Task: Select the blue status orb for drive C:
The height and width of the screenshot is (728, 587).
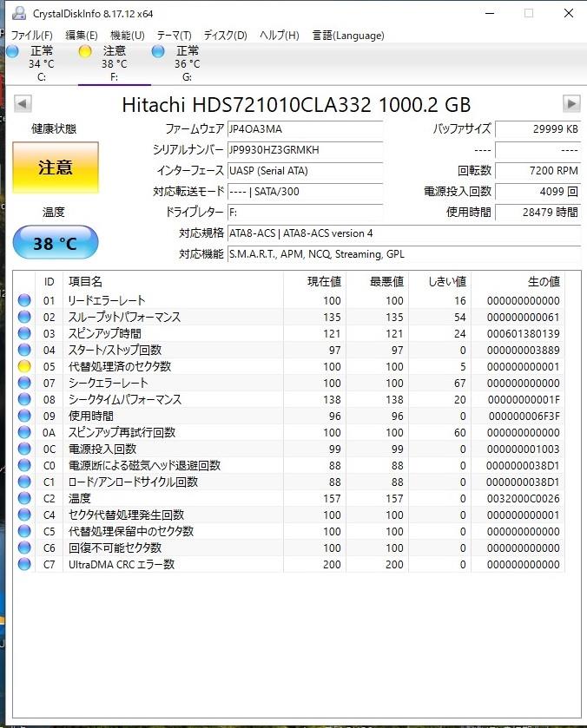Action: pos(12,51)
